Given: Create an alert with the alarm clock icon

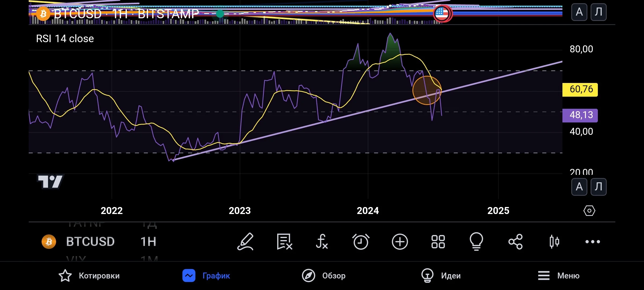Looking at the screenshot, I should click(x=361, y=242).
